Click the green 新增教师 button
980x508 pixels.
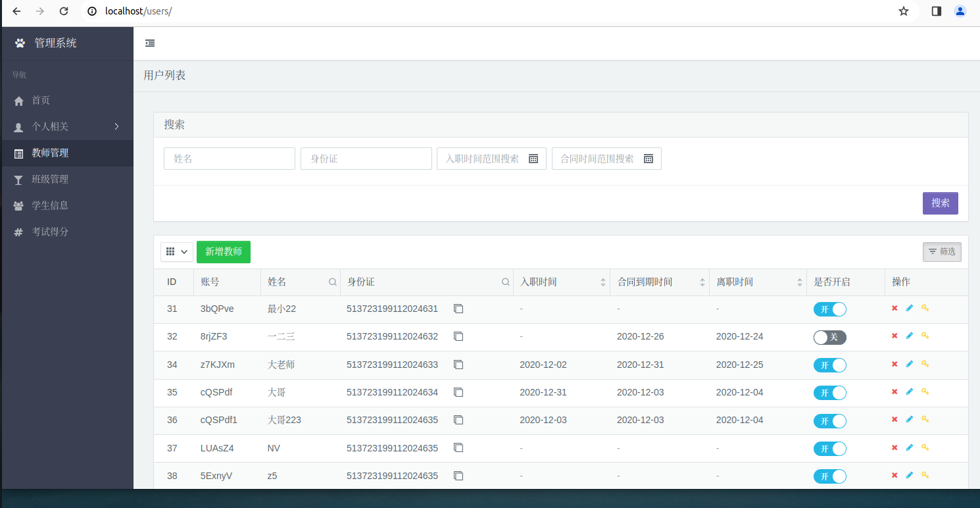(x=224, y=252)
